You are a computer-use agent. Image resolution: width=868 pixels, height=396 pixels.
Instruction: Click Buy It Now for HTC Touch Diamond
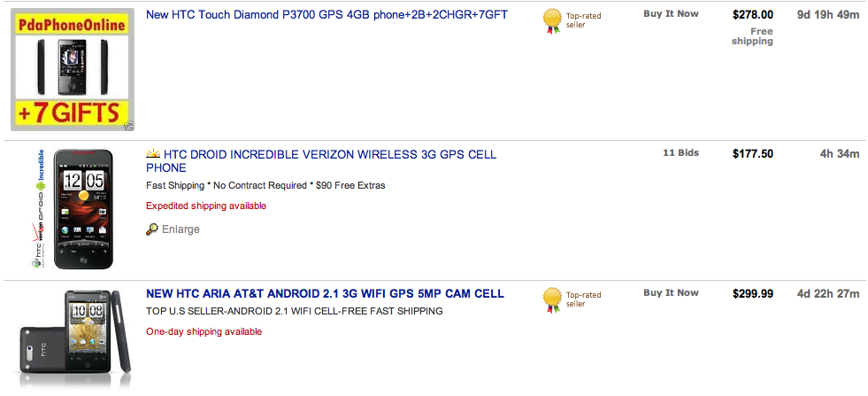click(x=671, y=14)
